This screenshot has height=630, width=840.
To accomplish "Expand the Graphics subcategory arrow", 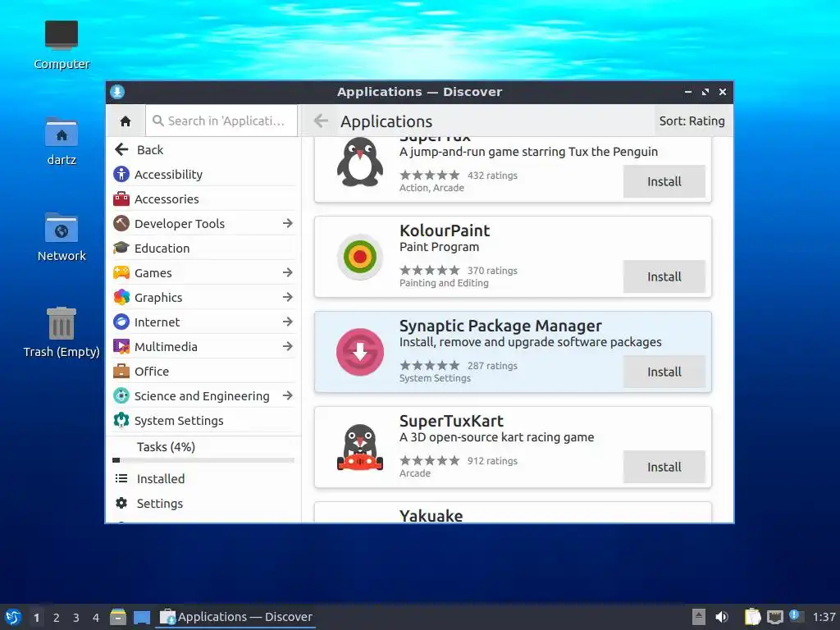I will tap(288, 297).
